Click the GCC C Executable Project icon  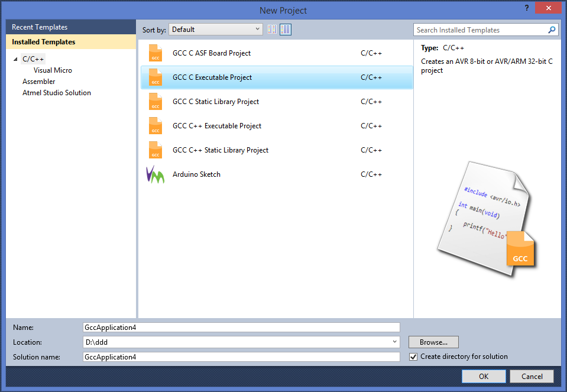coord(155,77)
